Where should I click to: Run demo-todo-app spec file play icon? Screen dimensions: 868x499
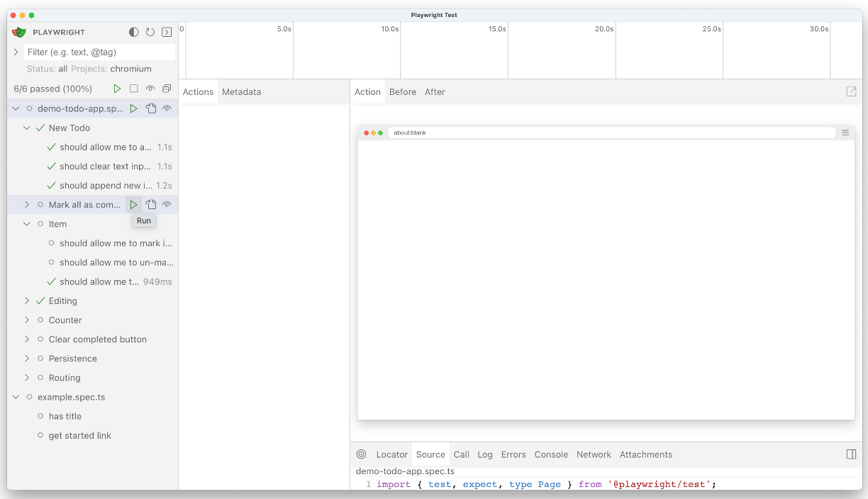coord(133,108)
